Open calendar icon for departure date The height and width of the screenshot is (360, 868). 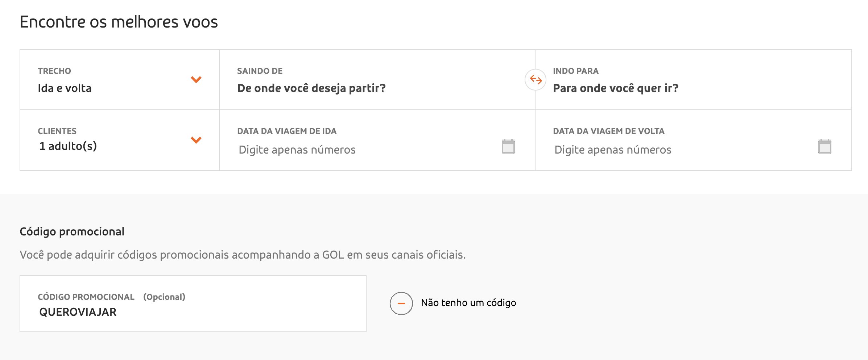(x=508, y=146)
